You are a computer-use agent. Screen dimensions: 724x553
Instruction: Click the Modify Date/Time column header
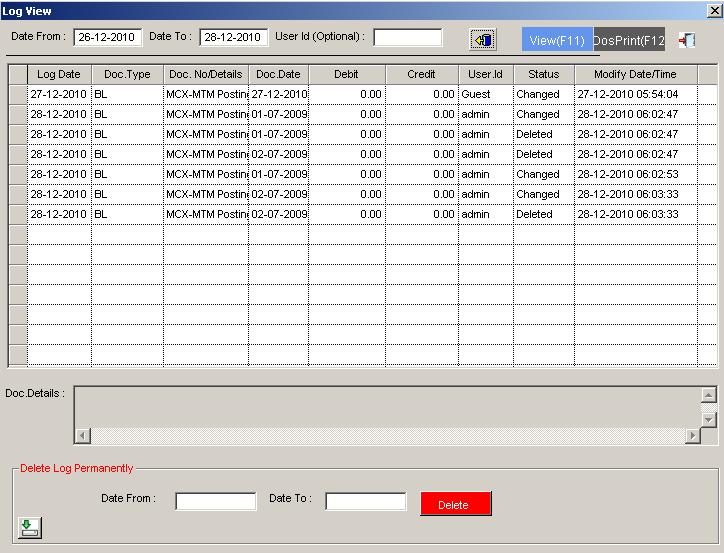point(635,75)
